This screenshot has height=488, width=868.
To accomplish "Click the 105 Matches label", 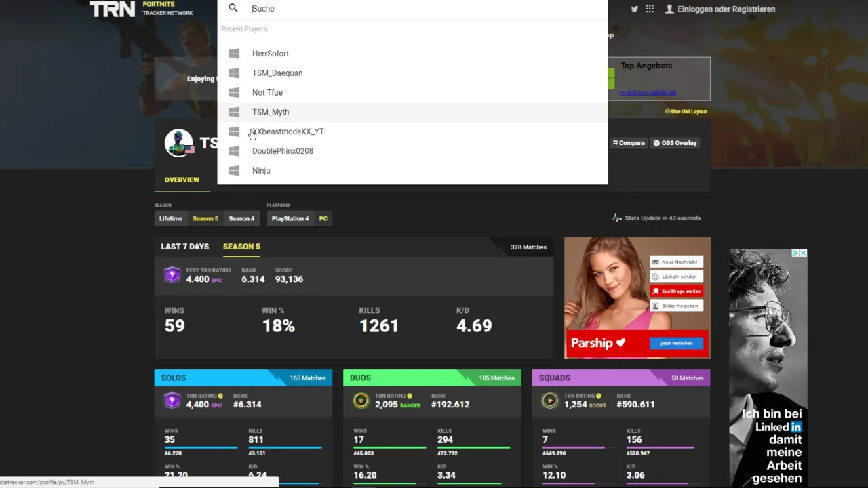I will coord(497,378).
